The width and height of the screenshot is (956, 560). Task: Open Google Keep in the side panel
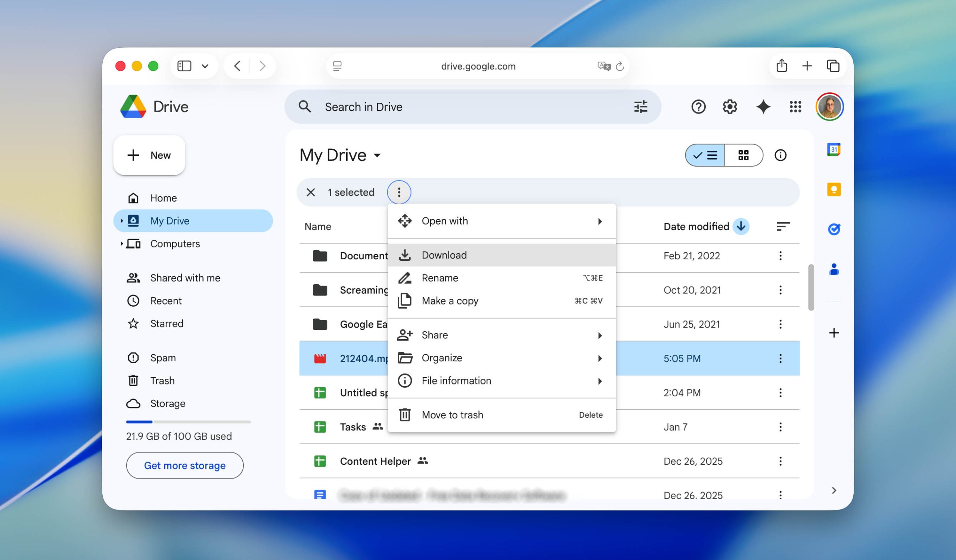833,190
